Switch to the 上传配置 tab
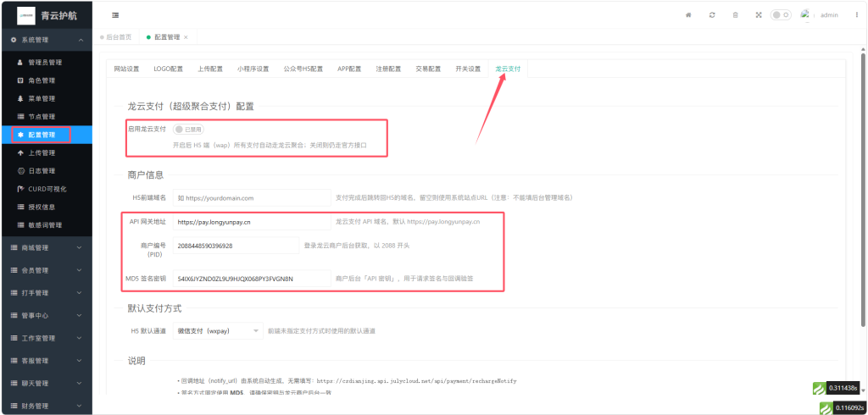Screen dimensions: 868x415 point(210,69)
